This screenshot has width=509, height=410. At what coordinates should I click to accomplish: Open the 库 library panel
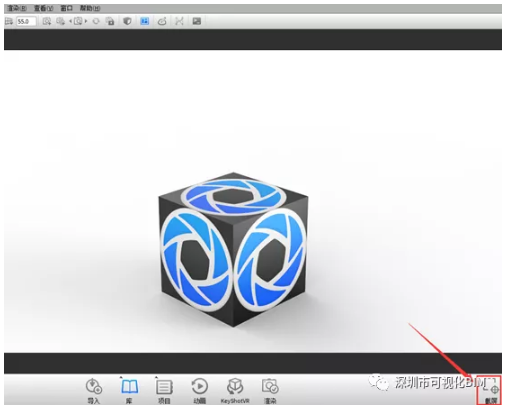pyautogui.click(x=129, y=390)
